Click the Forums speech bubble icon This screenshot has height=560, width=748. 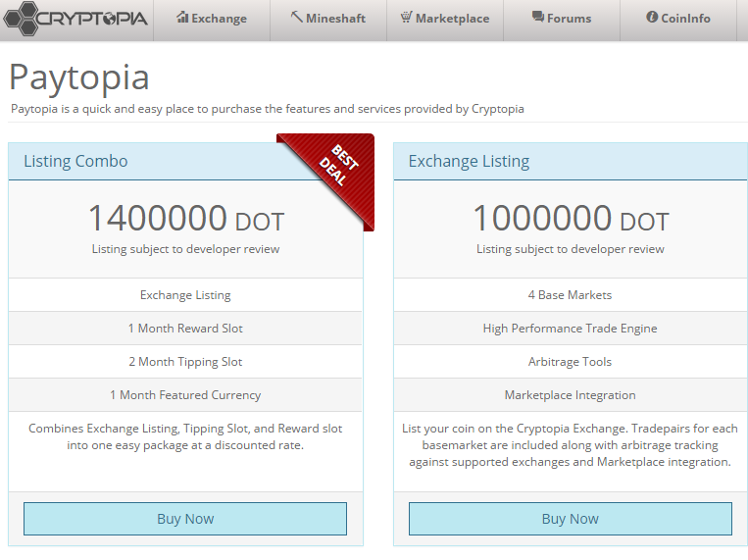coord(537,18)
